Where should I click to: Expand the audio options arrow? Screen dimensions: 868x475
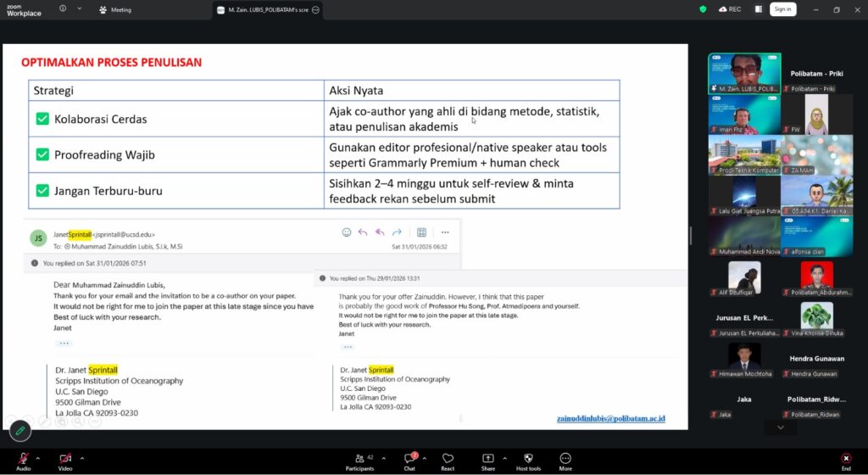coord(40,457)
